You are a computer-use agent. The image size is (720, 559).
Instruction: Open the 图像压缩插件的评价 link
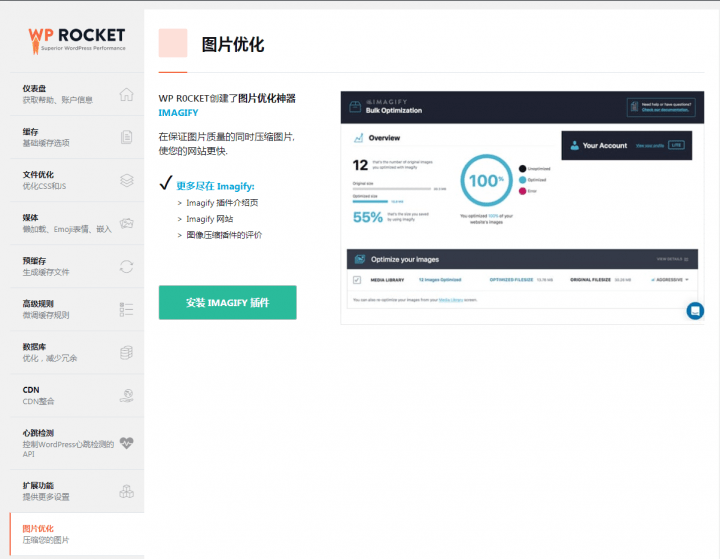pyautogui.click(x=224, y=235)
